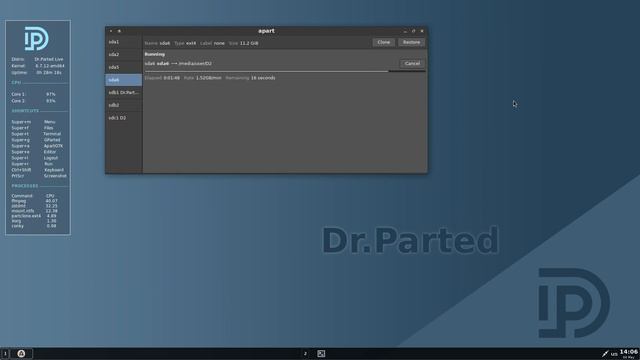Viewport: 640px width, 360px height.
Task: Click the 'Remaining 16 seconds' text
Action: (x=250, y=78)
